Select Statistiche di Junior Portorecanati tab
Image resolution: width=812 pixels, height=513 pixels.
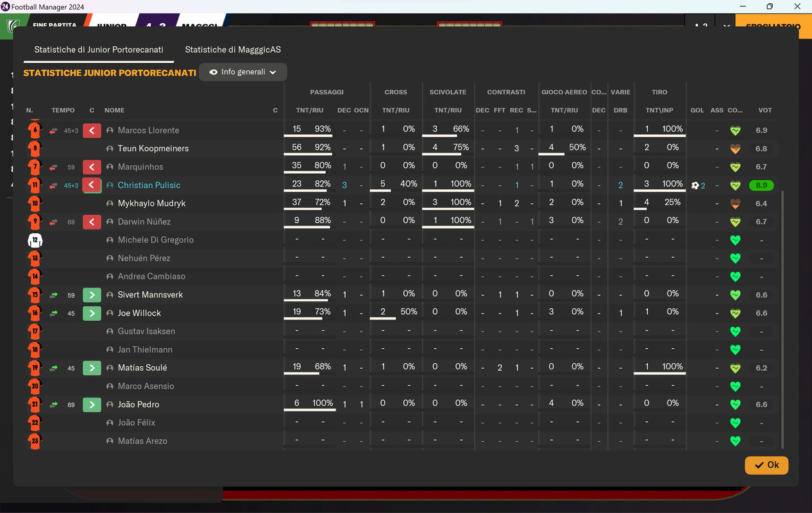[x=99, y=49]
